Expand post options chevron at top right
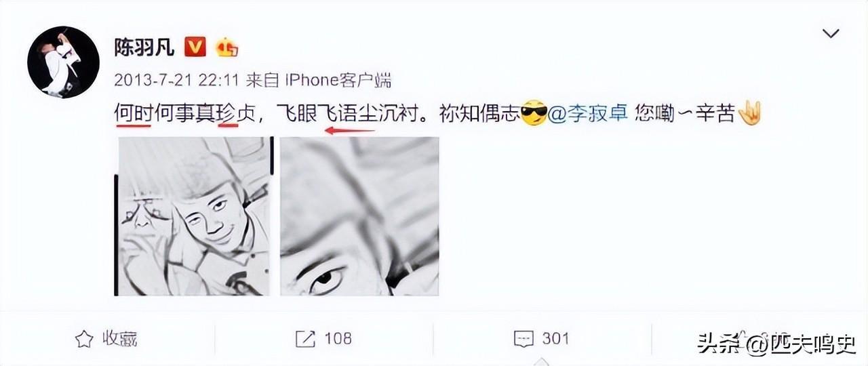 (x=831, y=33)
